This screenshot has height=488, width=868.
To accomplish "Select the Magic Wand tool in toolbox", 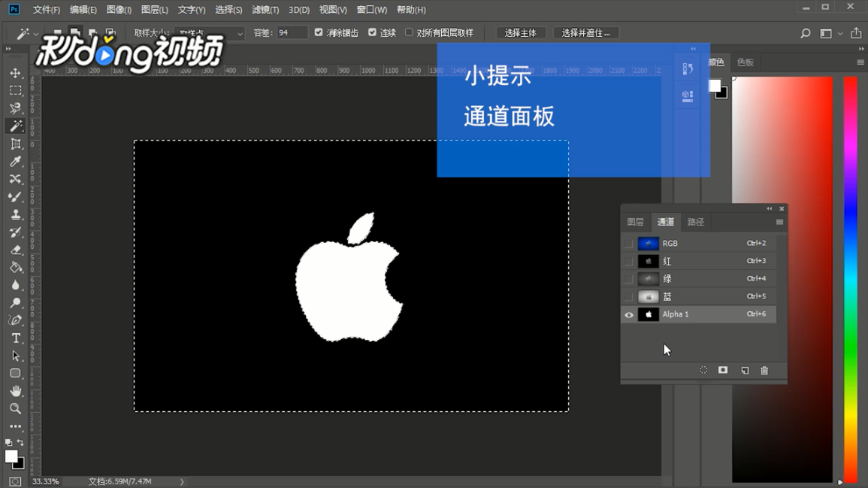I will click(16, 126).
